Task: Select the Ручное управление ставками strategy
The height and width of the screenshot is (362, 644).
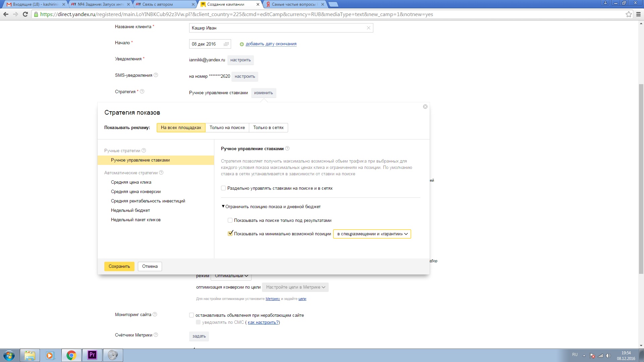Action: 156,160
